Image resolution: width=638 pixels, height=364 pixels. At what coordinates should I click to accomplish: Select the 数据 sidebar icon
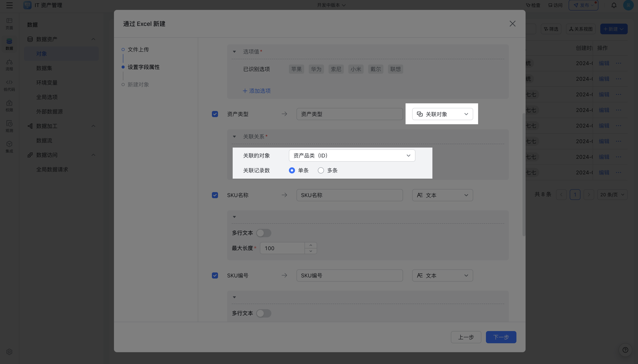9,44
